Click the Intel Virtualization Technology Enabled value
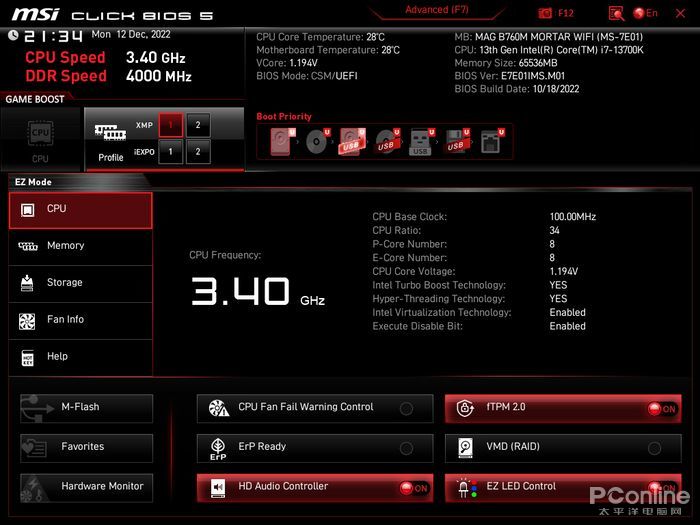This screenshot has width=700, height=525. pos(567,312)
